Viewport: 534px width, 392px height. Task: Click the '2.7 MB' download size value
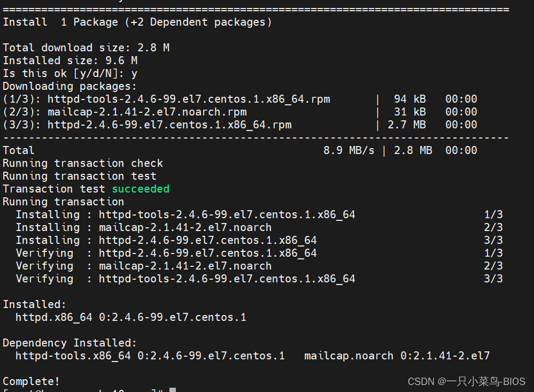pos(407,125)
